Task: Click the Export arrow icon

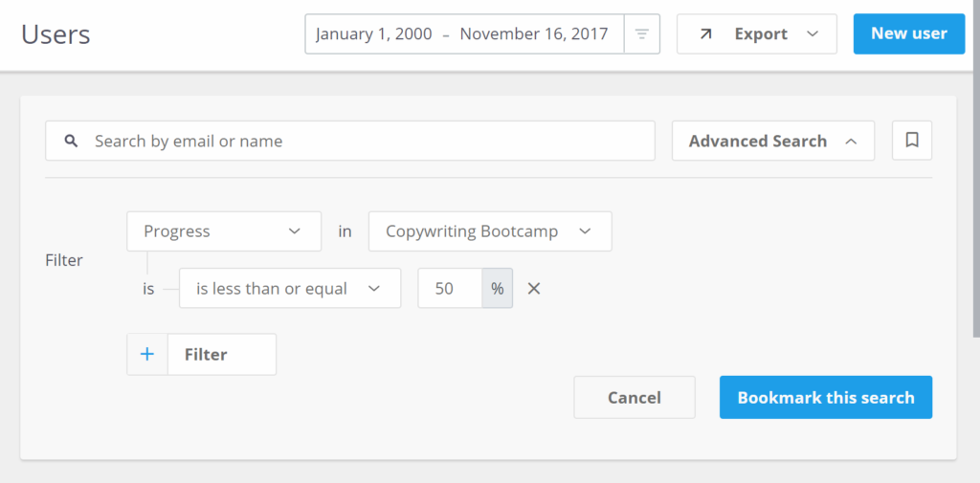Action: [x=705, y=33]
